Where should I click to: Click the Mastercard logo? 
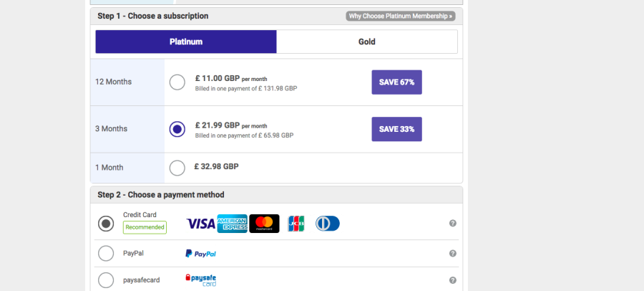click(264, 224)
